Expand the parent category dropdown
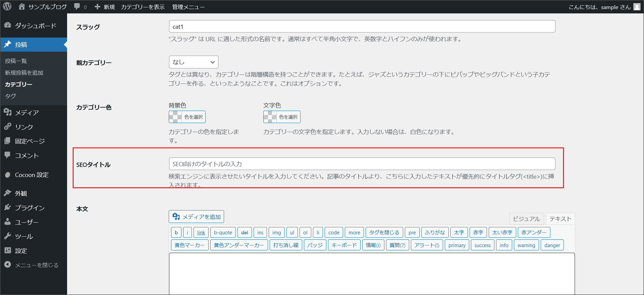The width and height of the screenshot is (644, 295). [x=194, y=62]
